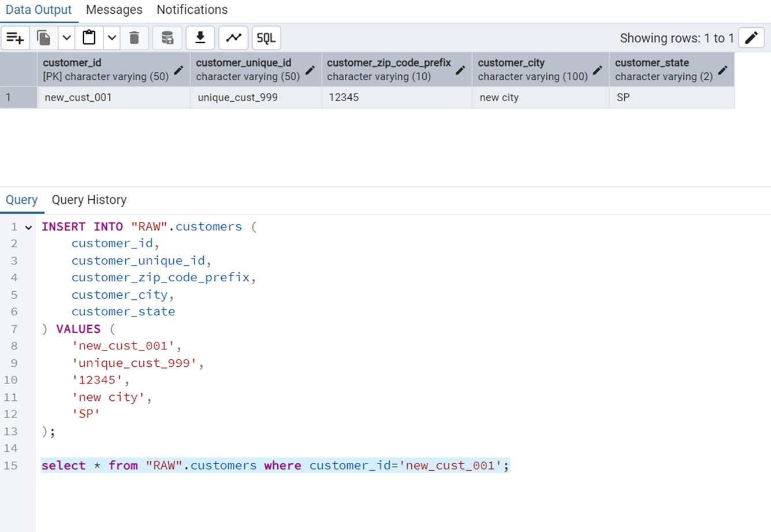The image size is (771, 532).
Task: Open the paste options dropdown arrow
Action: (x=111, y=38)
